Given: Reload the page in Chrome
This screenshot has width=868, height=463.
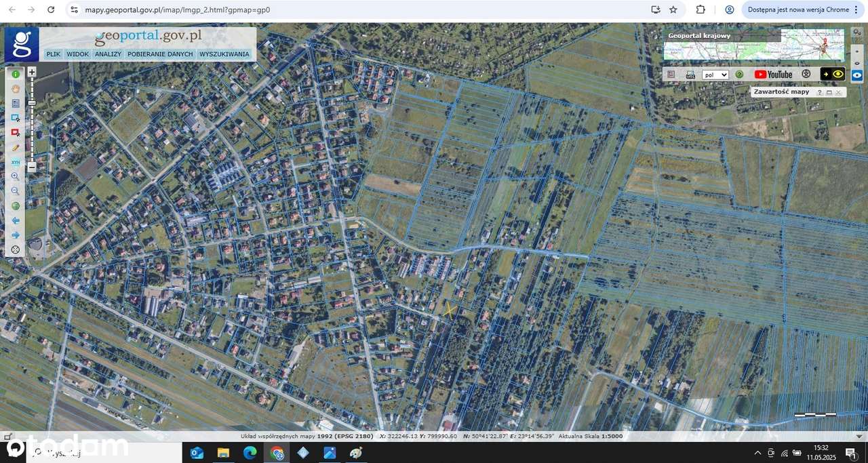Looking at the screenshot, I should tap(51, 9).
